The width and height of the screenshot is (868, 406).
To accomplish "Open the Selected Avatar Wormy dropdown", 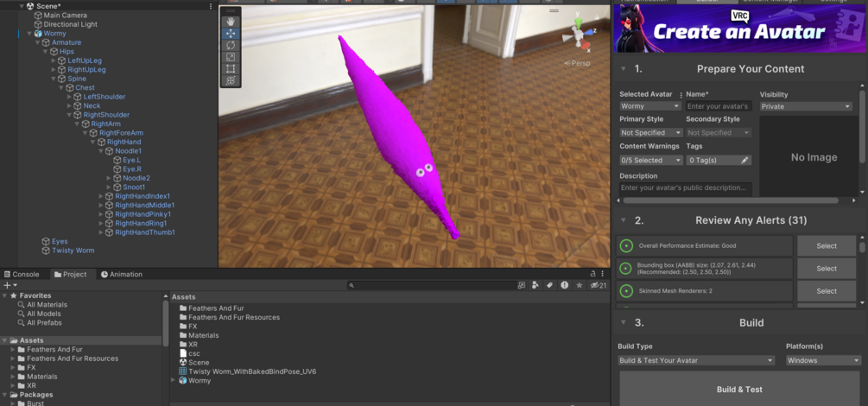I will click(649, 105).
